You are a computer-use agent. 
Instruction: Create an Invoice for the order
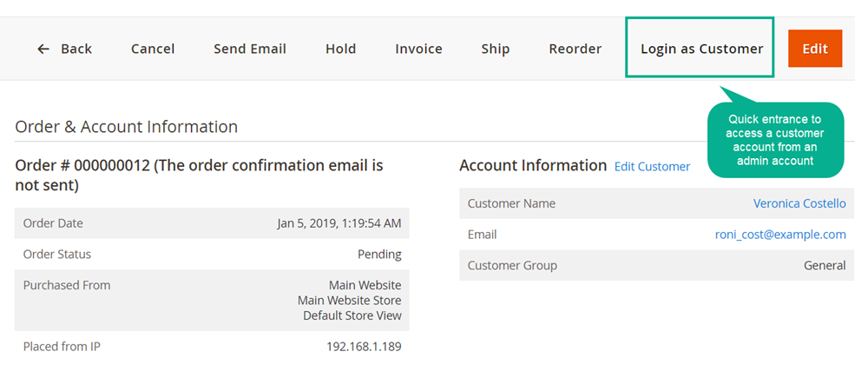(418, 50)
